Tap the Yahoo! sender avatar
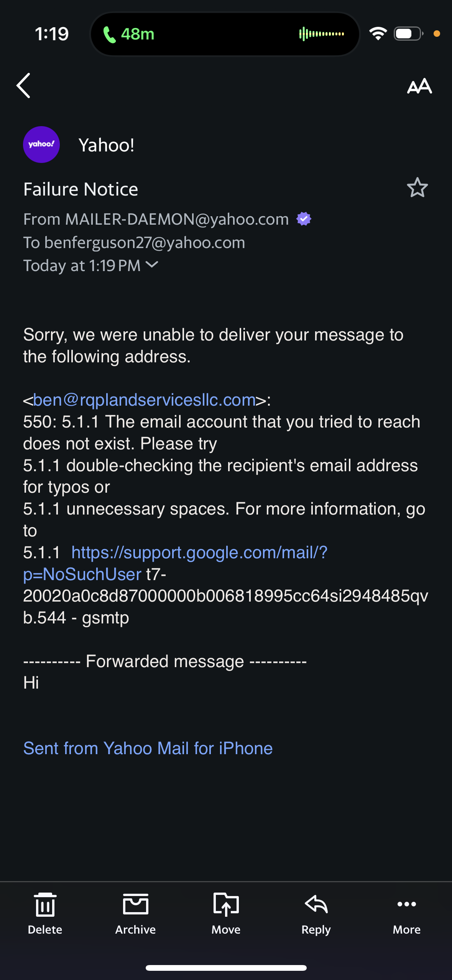The width and height of the screenshot is (452, 980). [x=41, y=145]
